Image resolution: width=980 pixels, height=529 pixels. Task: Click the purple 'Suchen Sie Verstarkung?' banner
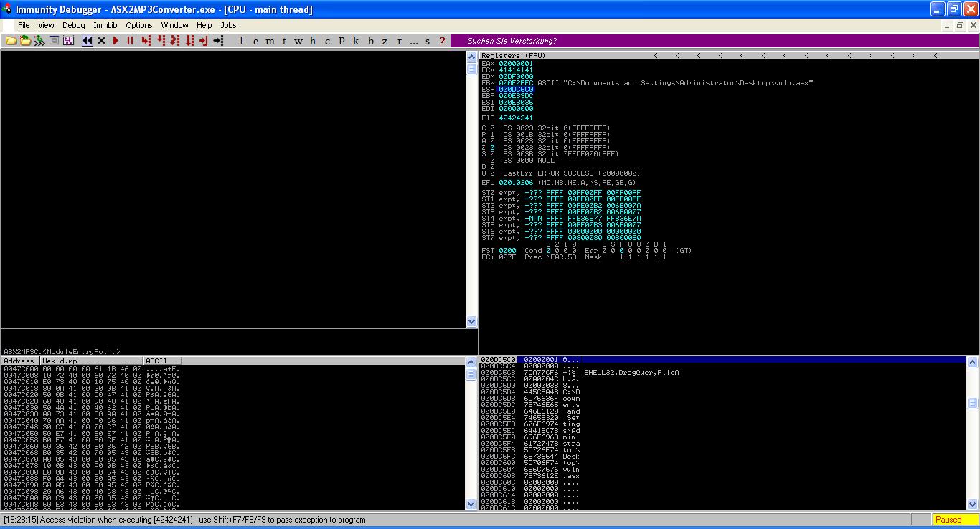(x=714, y=41)
